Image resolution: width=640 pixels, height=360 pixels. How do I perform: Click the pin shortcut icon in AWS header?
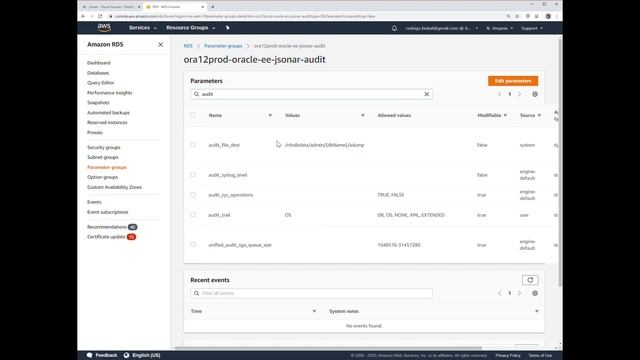tap(228, 28)
